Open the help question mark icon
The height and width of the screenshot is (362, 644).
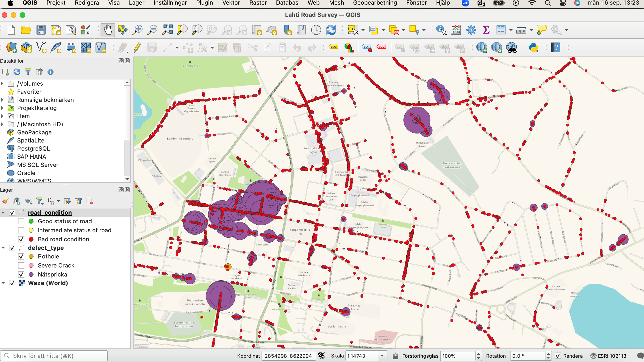(x=555, y=47)
